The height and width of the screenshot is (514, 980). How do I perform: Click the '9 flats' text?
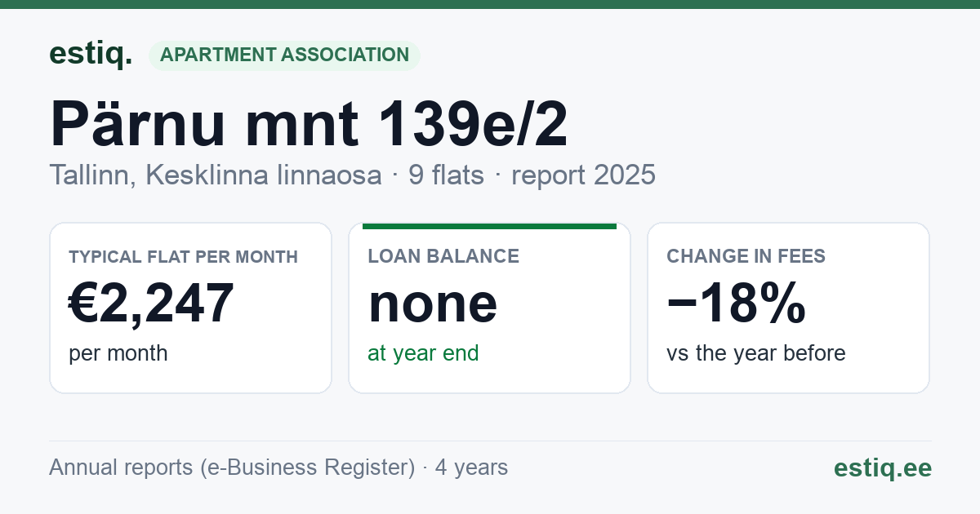446,175
